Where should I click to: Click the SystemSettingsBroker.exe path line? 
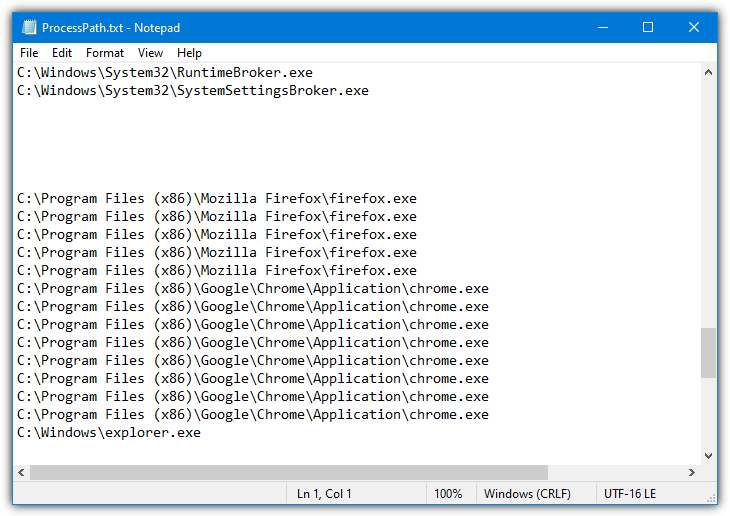point(193,91)
